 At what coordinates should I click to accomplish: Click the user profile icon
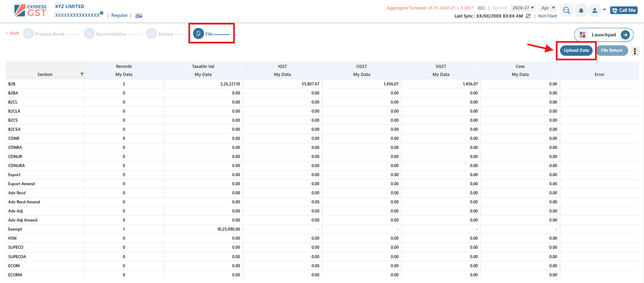coord(595,10)
